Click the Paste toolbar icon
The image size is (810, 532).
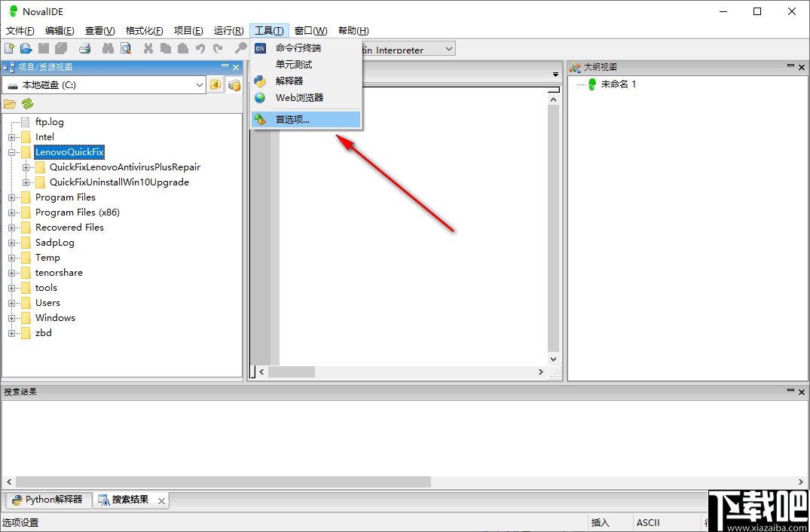[x=183, y=48]
